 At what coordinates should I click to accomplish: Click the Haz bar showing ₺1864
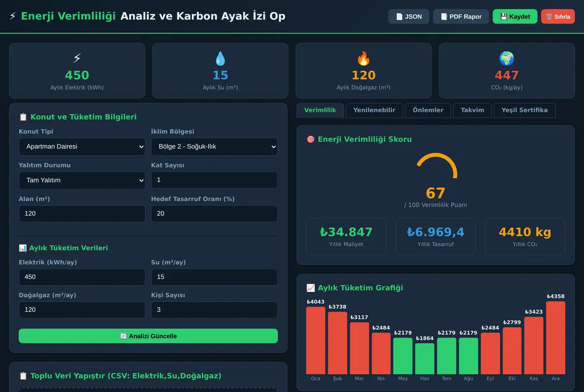coord(425,358)
